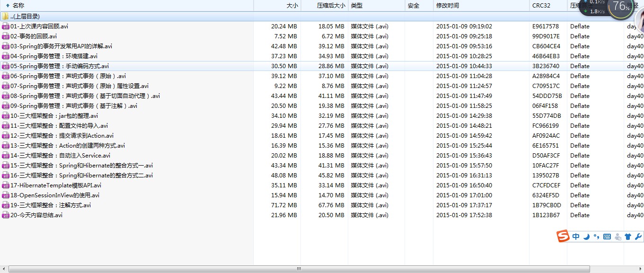Select 19-三大框架整合：注解方式.avi file
This screenshot has height=273, width=644.
(51, 205)
